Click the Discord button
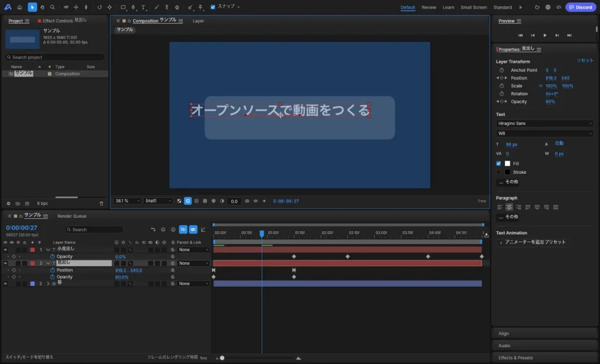600x364 pixels. tap(581, 7)
